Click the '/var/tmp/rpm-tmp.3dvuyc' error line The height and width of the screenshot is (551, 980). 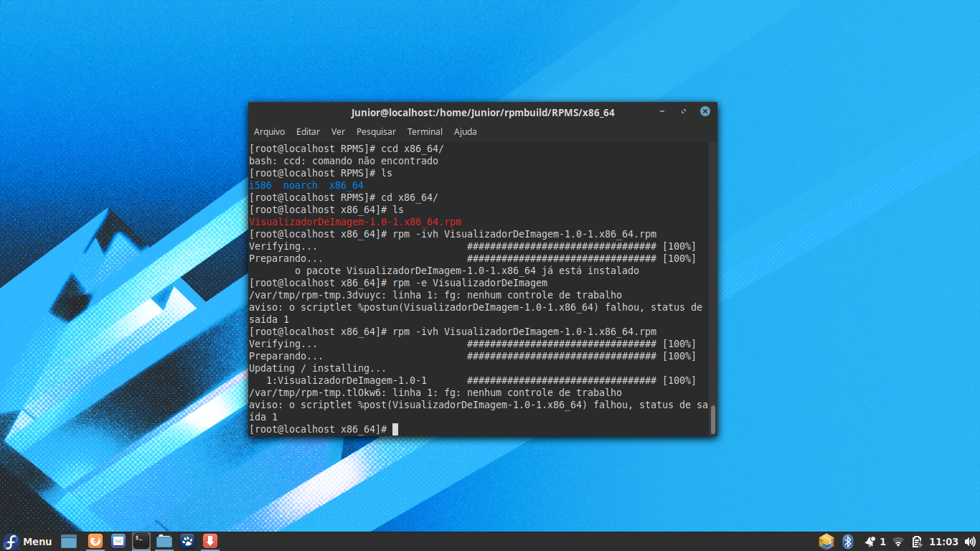click(x=435, y=296)
